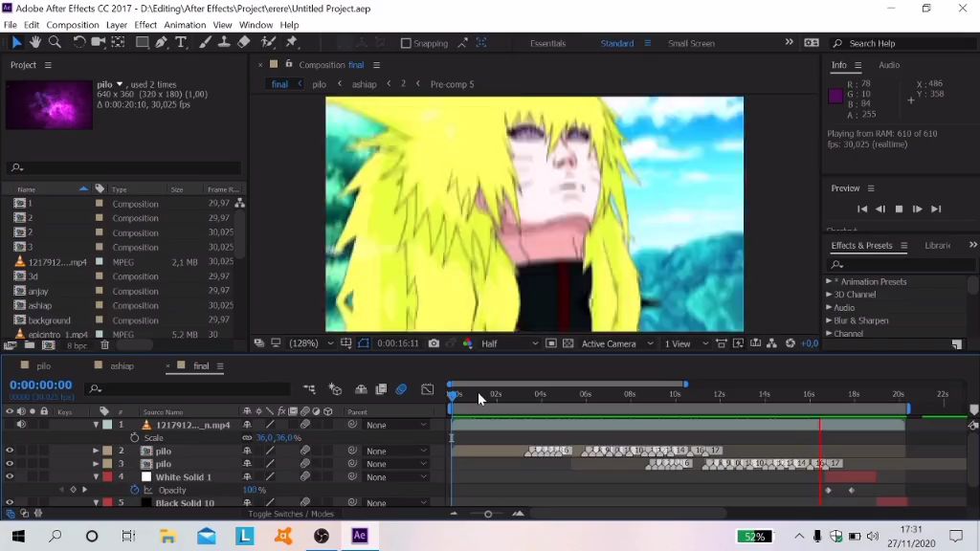980x551 pixels.
Task: Open the magnification 128% dropdown
Action: tap(311, 343)
